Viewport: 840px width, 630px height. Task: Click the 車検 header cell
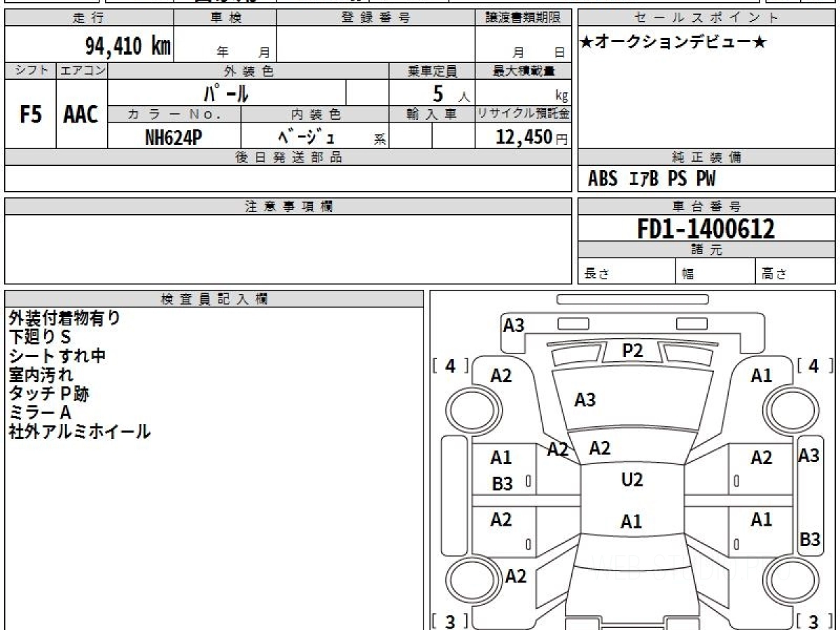pos(225,18)
